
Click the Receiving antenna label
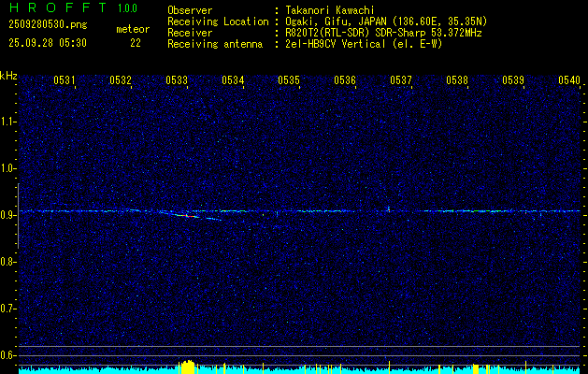(215, 44)
